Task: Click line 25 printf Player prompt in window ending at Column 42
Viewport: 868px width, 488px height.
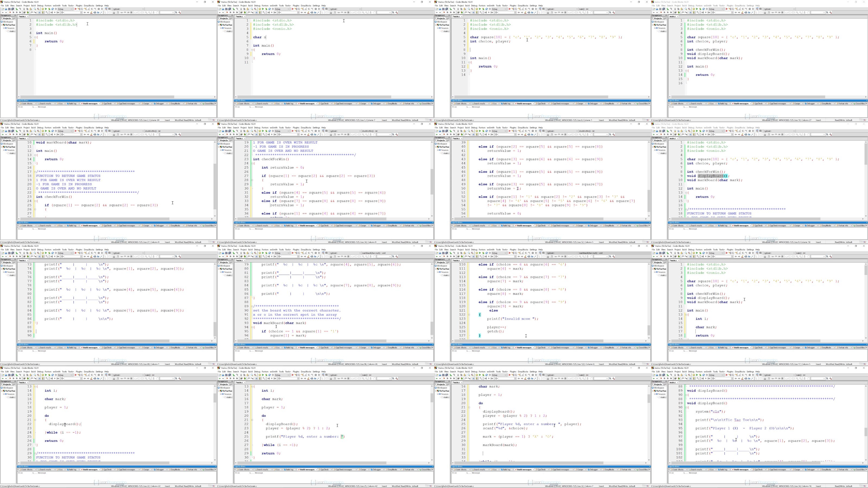Action: (x=305, y=436)
